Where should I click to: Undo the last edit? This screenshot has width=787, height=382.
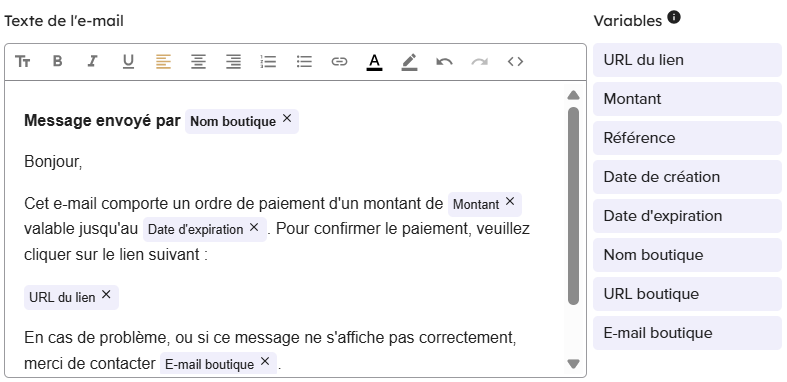[x=444, y=62]
